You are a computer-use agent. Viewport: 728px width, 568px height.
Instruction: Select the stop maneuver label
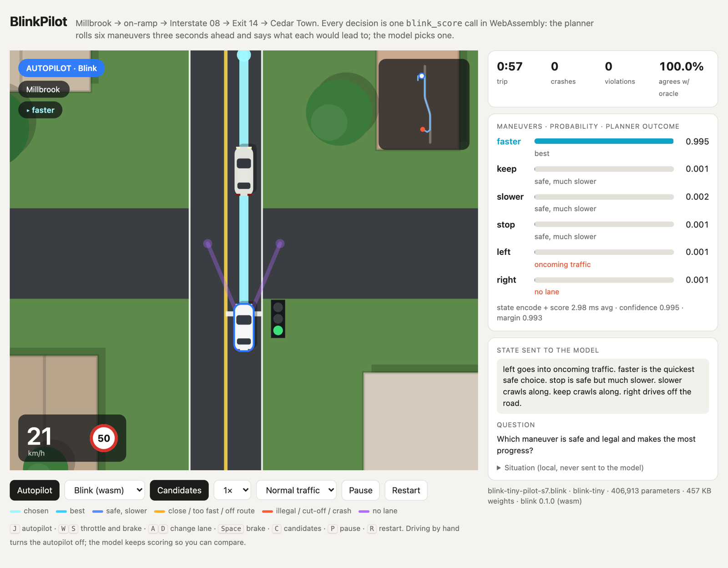(x=506, y=224)
